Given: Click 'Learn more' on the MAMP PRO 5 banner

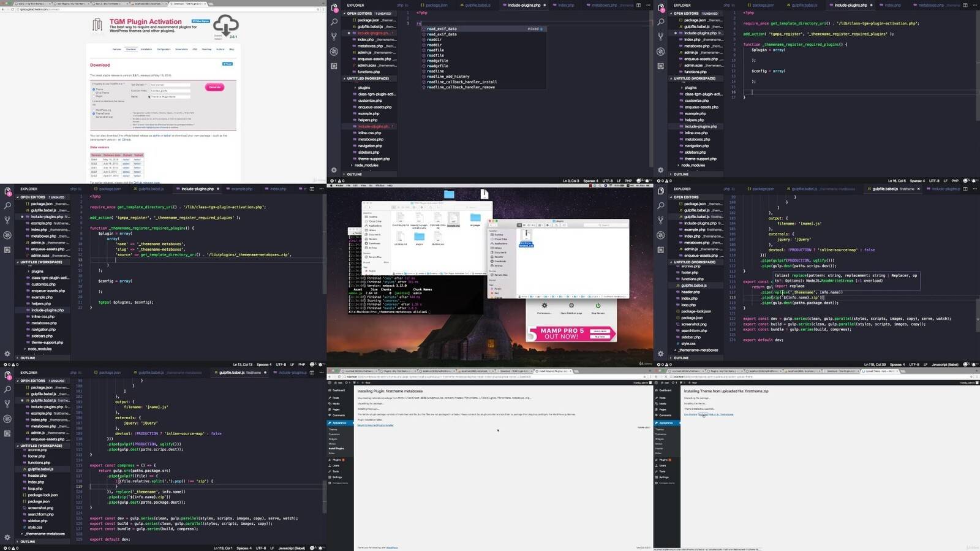Looking at the screenshot, I should pyautogui.click(x=600, y=331).
